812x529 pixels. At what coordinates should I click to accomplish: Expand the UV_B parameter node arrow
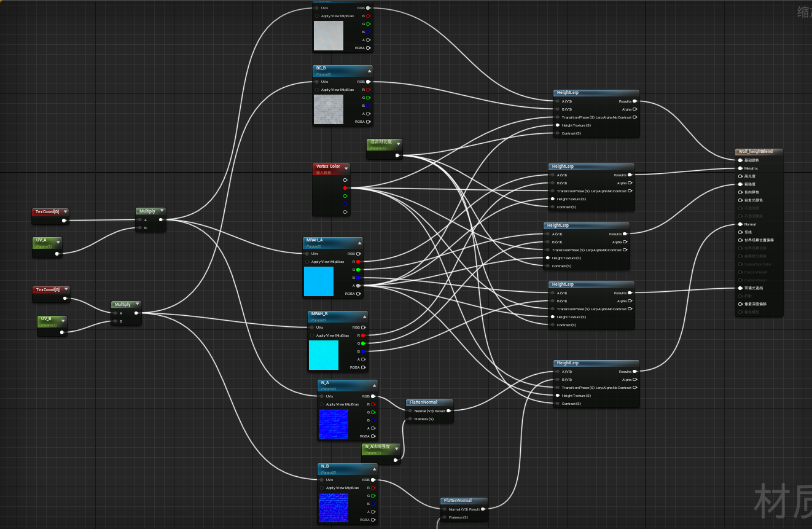[63, 321]
